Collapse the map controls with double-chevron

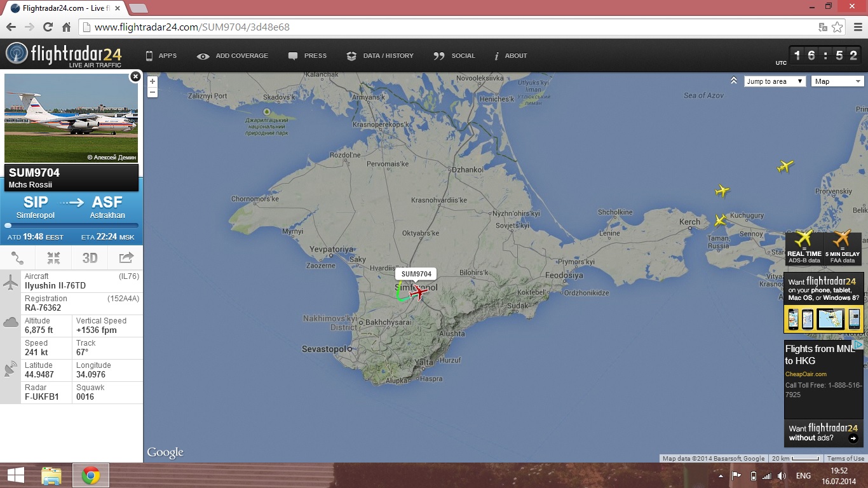(733, 81)
